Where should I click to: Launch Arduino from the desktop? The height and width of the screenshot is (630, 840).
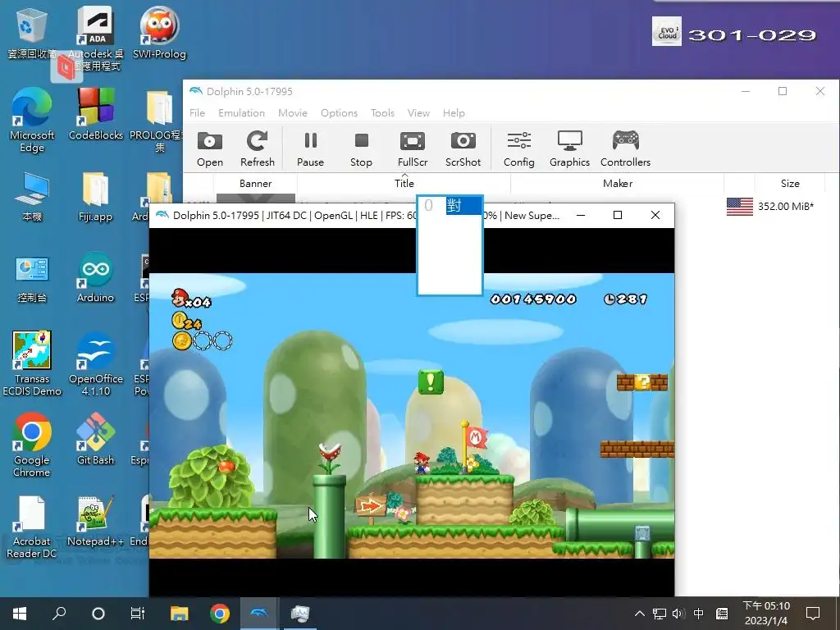point(95,277)
